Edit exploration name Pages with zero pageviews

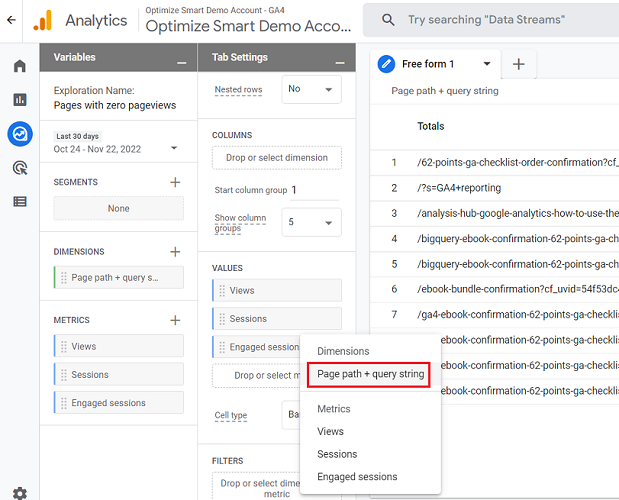115,105
